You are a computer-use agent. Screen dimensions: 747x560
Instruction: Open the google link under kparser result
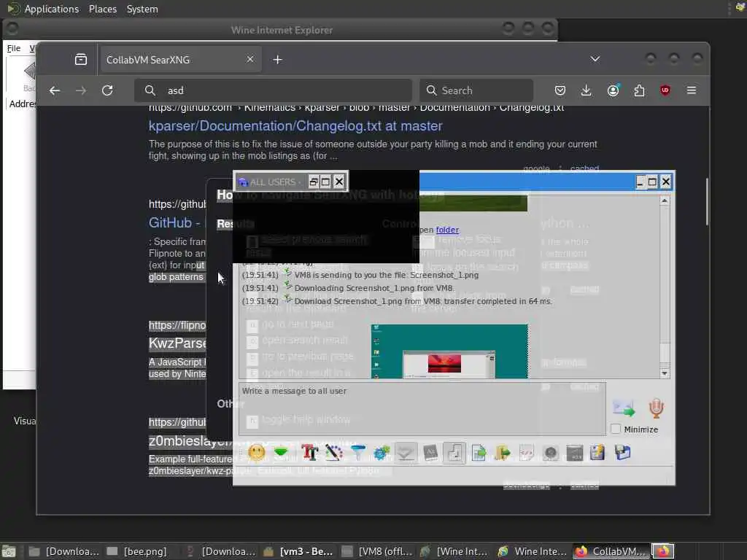[x=536, y=168]
